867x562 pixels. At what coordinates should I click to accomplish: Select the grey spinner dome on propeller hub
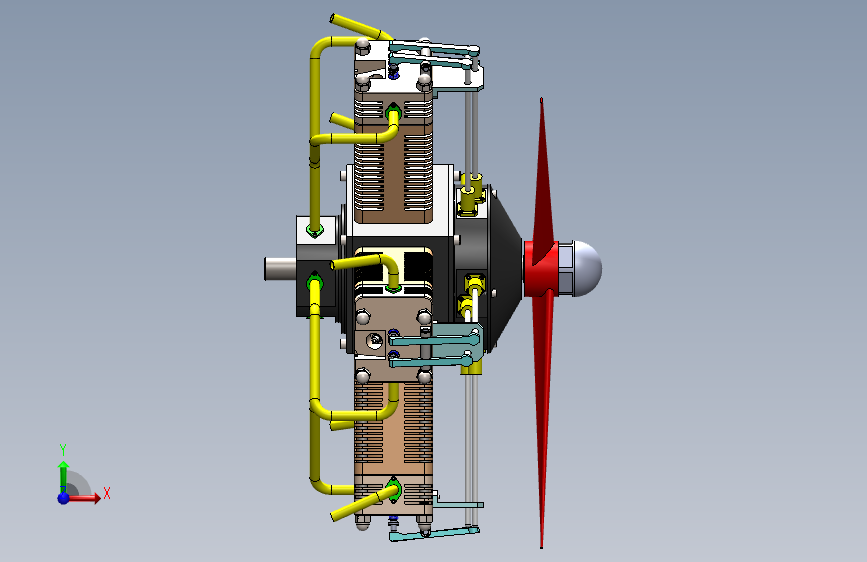click(587, 268)
